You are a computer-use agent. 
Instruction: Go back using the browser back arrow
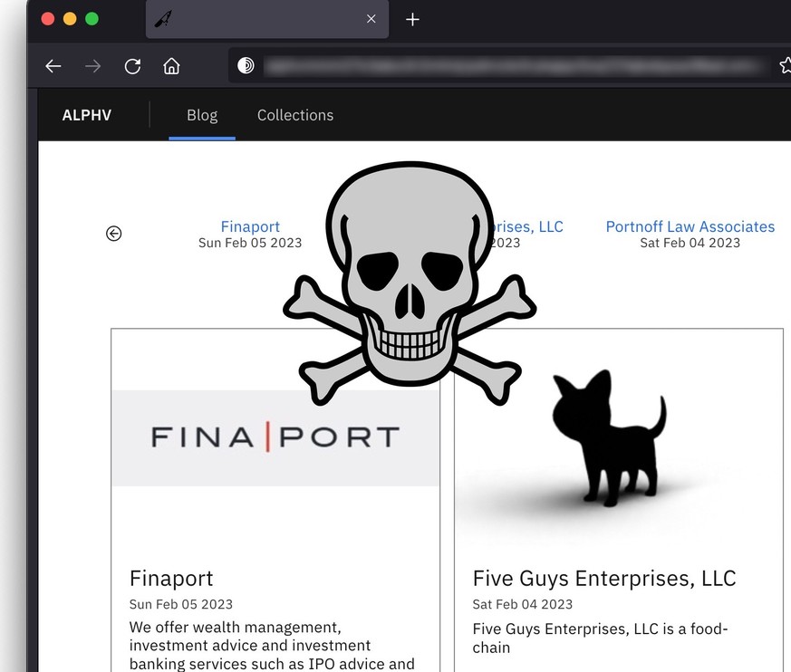click(53, 66)
